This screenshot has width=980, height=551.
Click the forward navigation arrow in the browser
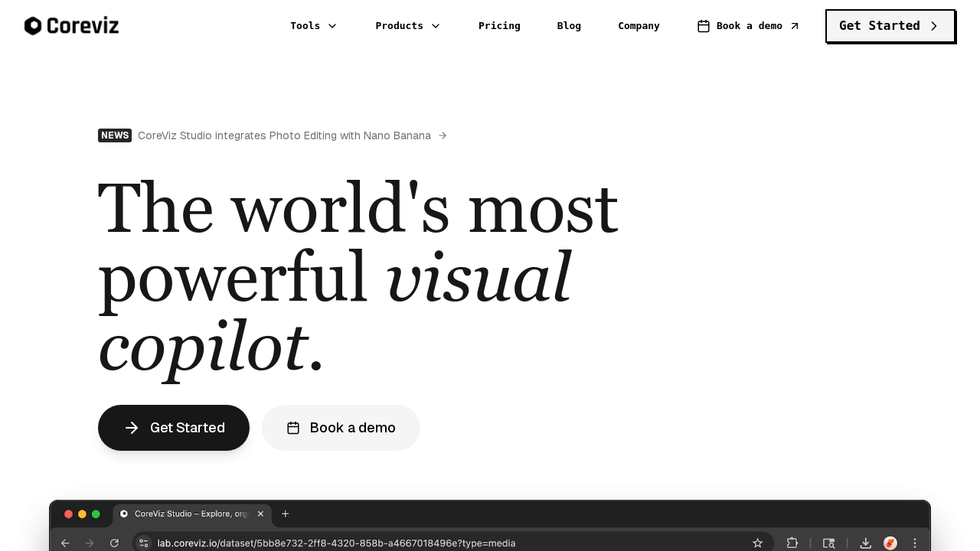coord(90,543)
